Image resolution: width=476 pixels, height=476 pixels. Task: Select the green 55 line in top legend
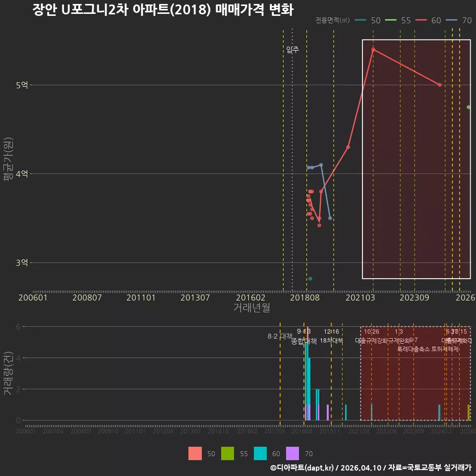pos(390,20)
